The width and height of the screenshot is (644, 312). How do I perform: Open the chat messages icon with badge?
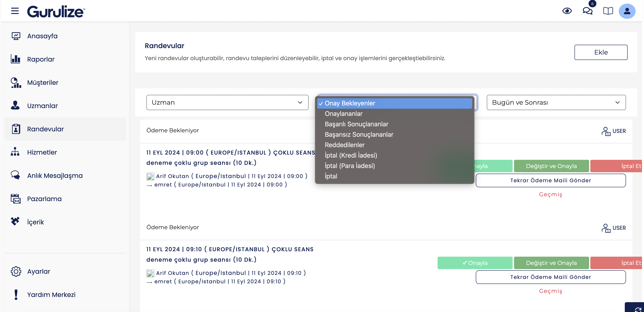coord(588,11)
